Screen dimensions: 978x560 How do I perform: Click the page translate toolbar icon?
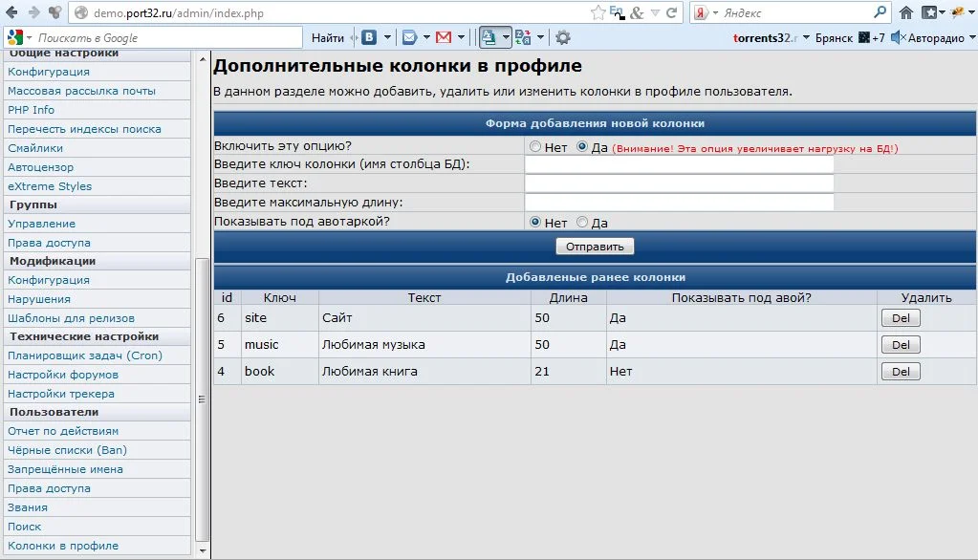(x=489, y=37)
